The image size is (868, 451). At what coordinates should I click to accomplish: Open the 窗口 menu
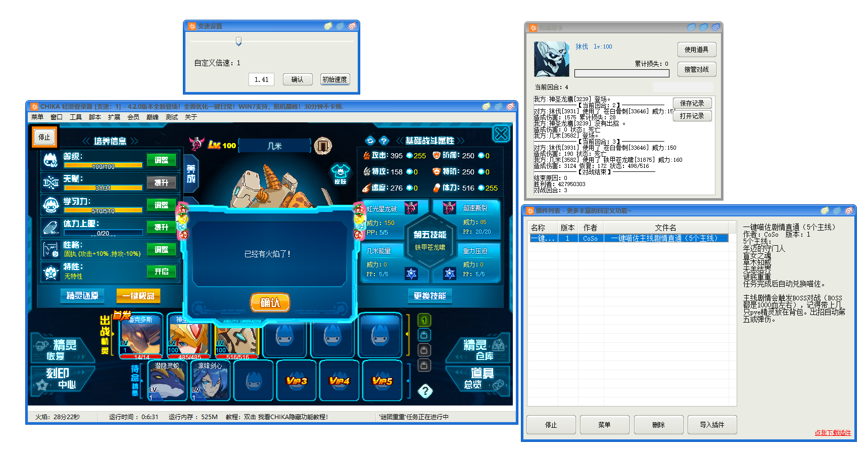57,117
